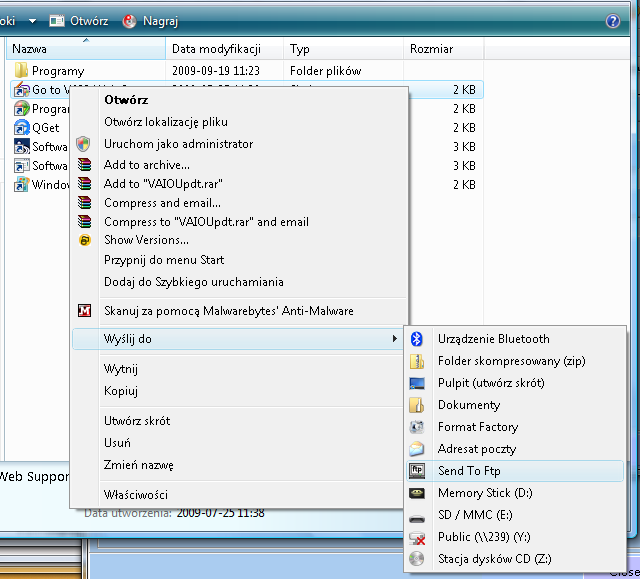Image resolution: width=640 pixels, height=579 pixels.
Task: Select Zmień nazwę menu entry
Action: (x=239, y=465)
